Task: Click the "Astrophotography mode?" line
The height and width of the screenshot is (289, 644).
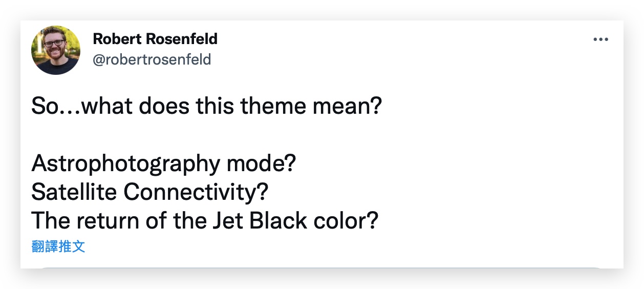Action: (x=164, y=164)
